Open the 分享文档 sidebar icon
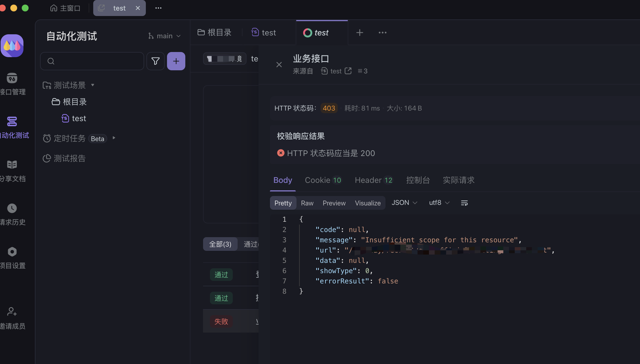640x364 pixels. tap(12, 165)
